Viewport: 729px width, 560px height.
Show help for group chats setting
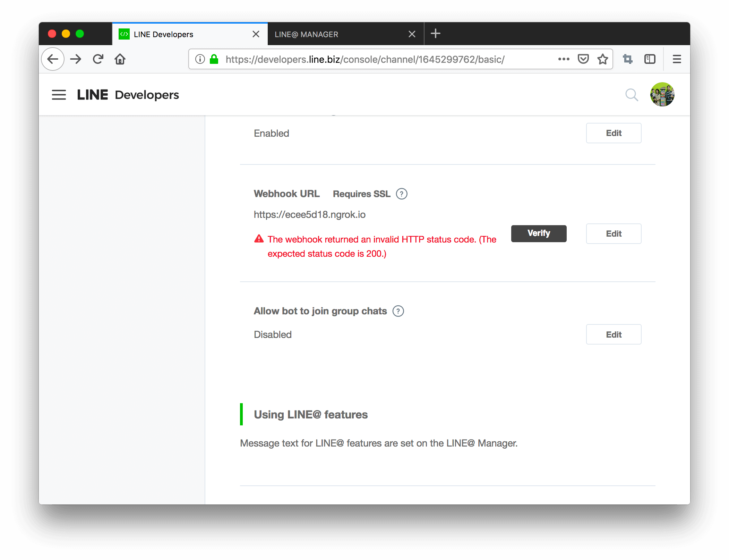[398, 311]
